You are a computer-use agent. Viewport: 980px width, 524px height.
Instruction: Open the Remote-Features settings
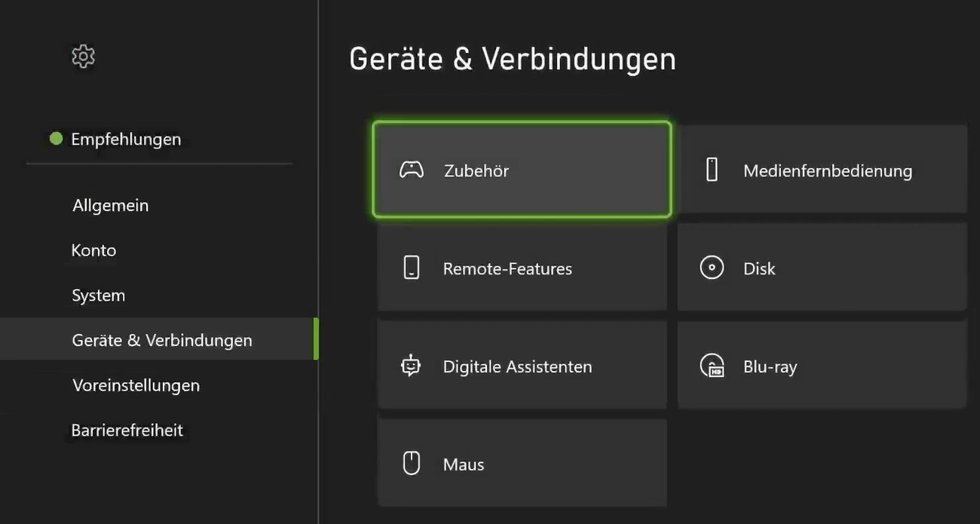coord(522,268)
